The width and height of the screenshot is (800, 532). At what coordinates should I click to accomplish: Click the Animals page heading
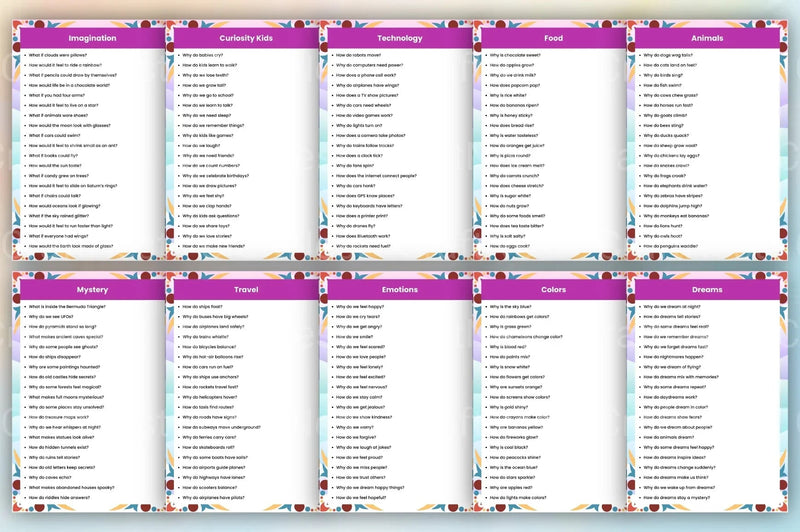coord(707,38)
